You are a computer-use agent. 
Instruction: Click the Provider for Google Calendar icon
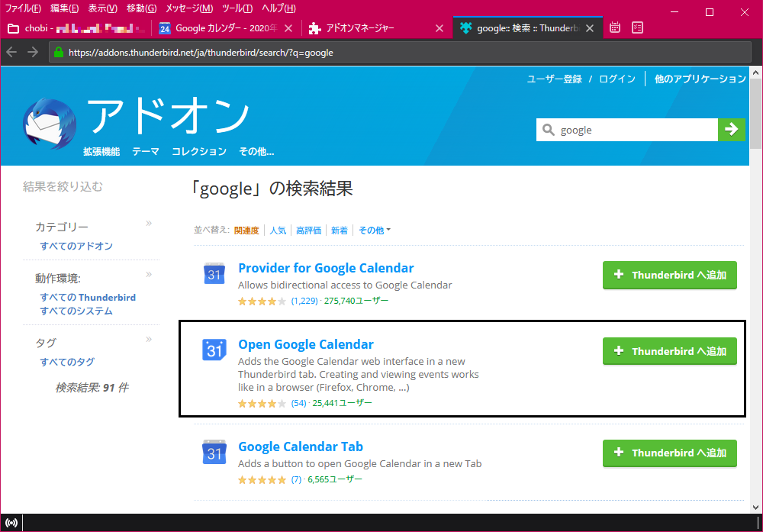pyautogui.click(x=214, y=273)
